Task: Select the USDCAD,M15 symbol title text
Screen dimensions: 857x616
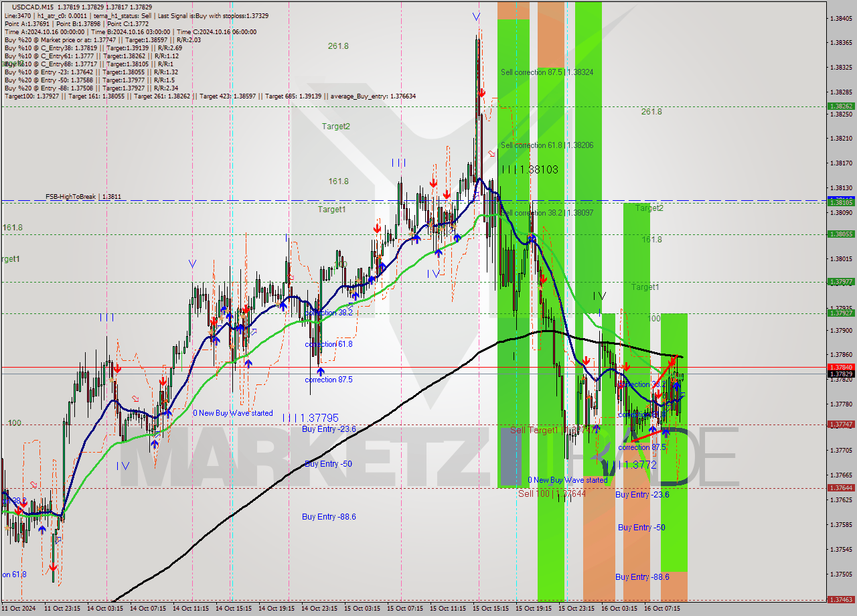Action: (x=32, y=7)
